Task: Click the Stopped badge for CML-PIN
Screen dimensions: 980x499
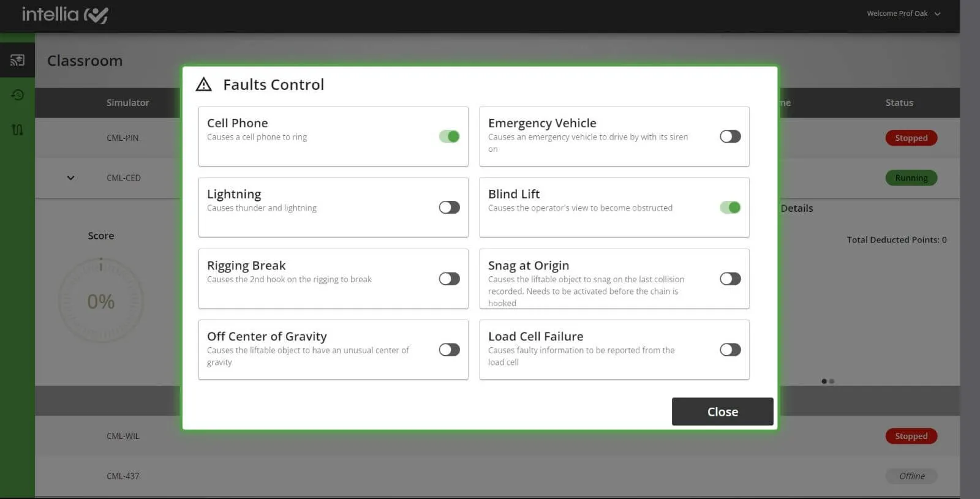Action: (911, 138)
